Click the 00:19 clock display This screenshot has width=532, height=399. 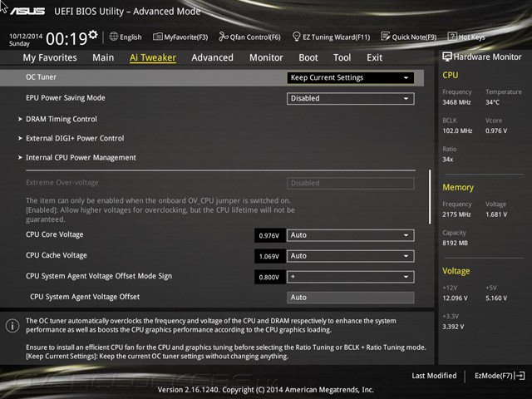pyautogui.click(x=66, y=39)
